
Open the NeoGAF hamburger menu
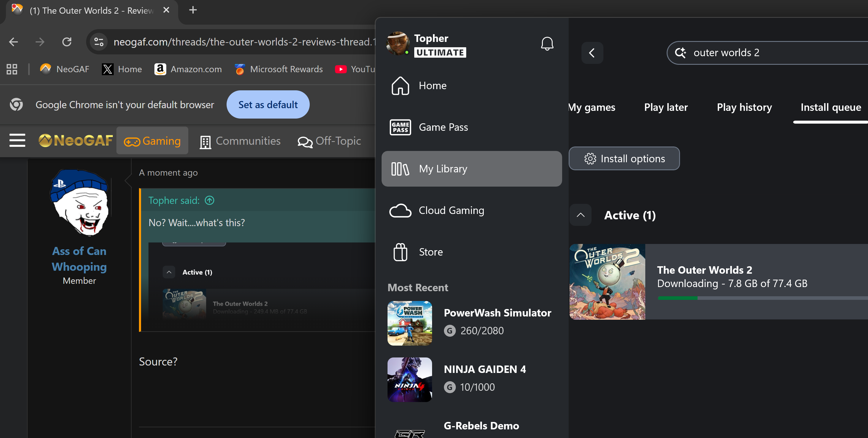click(x=17, y=140)
